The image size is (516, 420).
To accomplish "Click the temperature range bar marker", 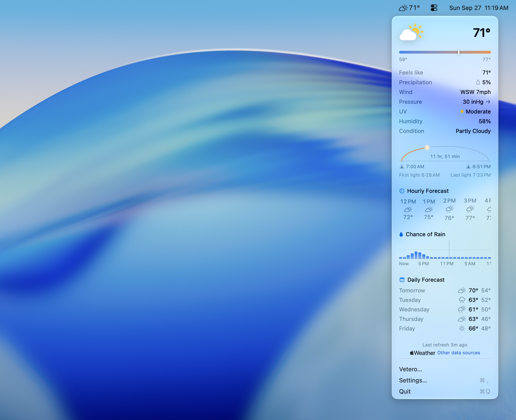I will coord(458,52).
